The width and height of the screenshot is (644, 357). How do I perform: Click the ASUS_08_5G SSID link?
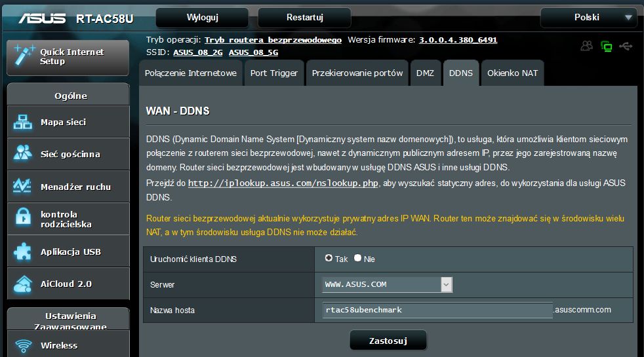(x=253, y=52)
